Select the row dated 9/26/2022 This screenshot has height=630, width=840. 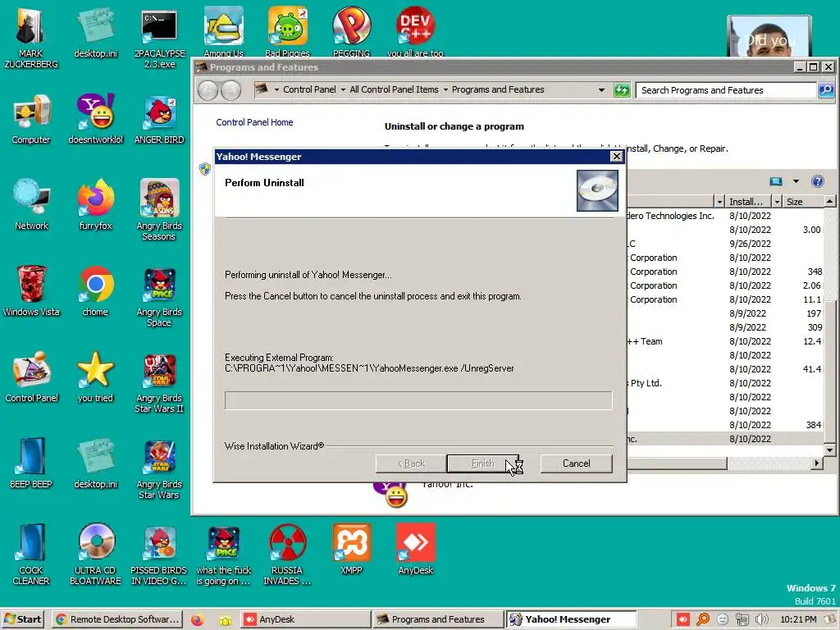[725, 244]
